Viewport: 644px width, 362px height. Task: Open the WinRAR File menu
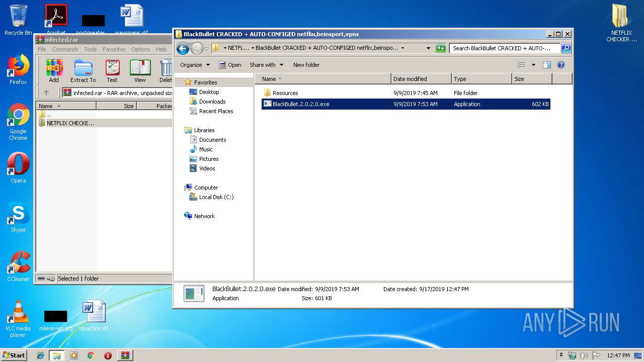[x=42, y=49]
